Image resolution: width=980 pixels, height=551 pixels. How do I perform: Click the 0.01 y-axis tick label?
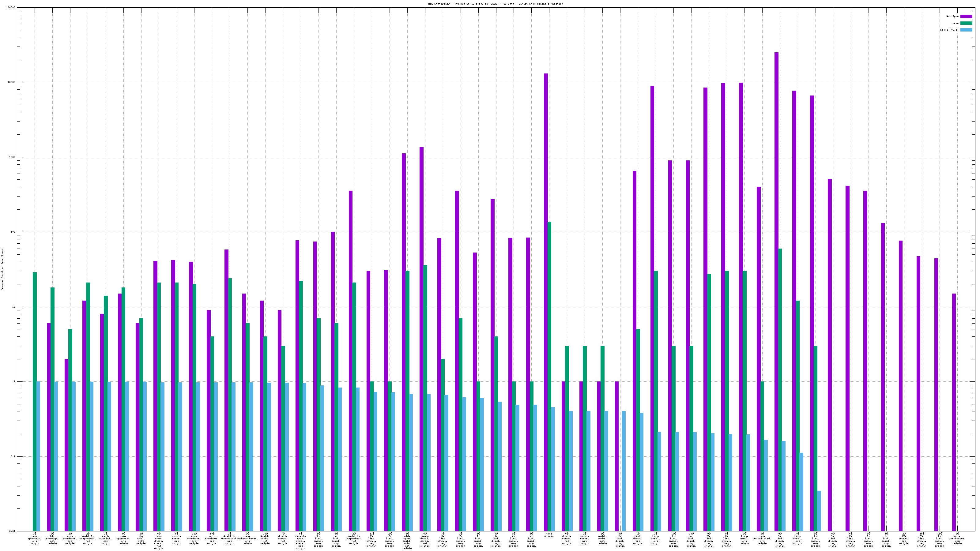[x=13, y=531]
